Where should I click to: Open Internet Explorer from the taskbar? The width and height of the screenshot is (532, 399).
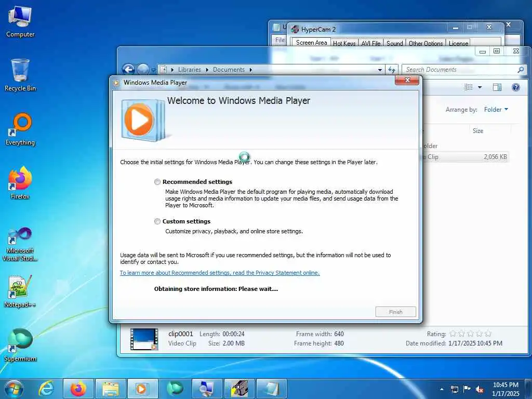click(46, 389)
